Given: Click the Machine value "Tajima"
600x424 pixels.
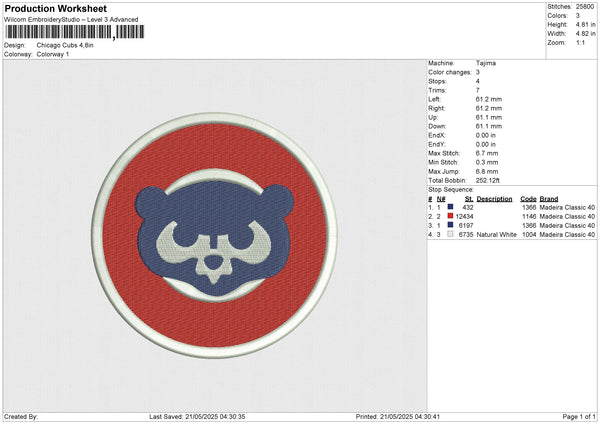Looking at the screenshot, I should (486, 63).
